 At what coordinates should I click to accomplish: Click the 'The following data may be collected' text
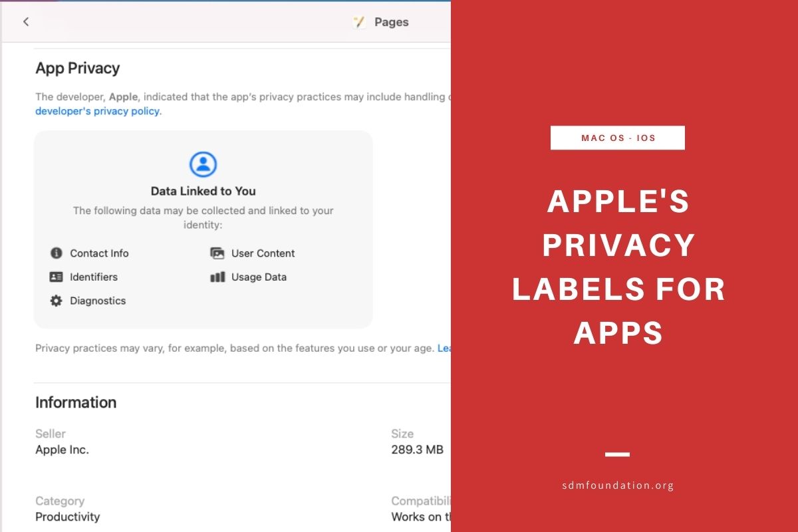(x=203, y=217)
